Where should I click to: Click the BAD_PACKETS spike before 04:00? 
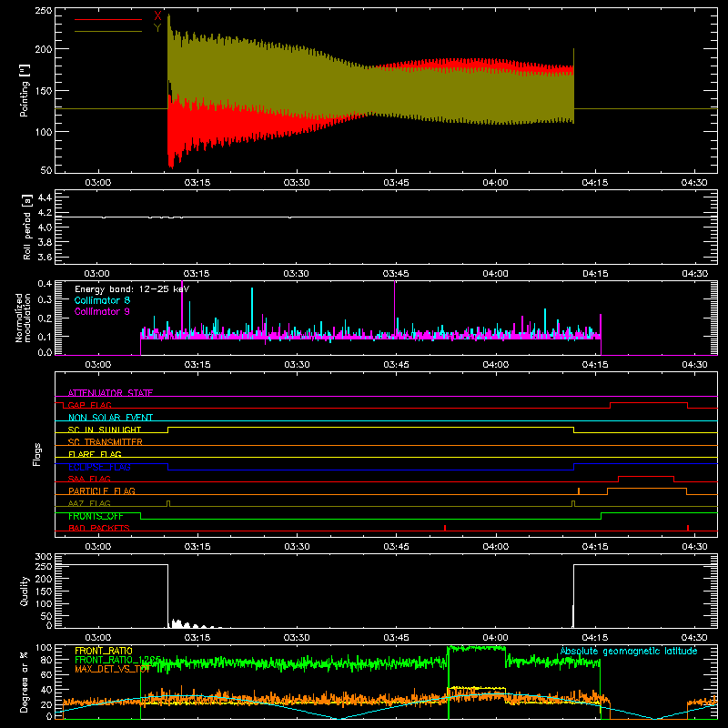(445, 528)
